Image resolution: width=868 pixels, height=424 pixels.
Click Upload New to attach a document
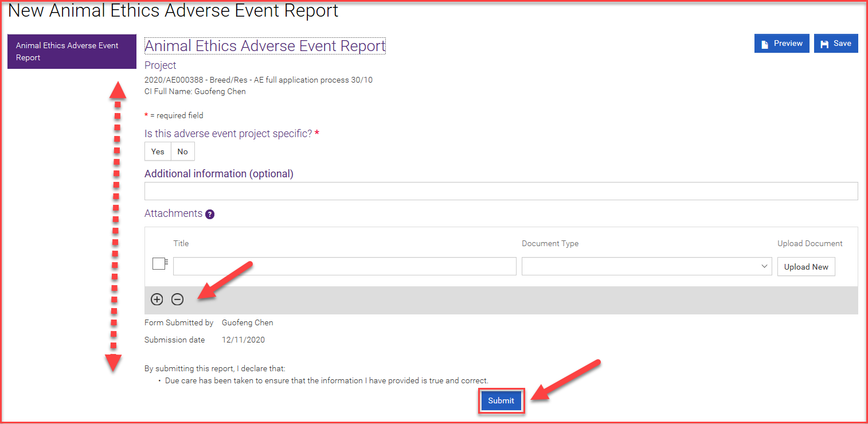(x=806, y=266)
